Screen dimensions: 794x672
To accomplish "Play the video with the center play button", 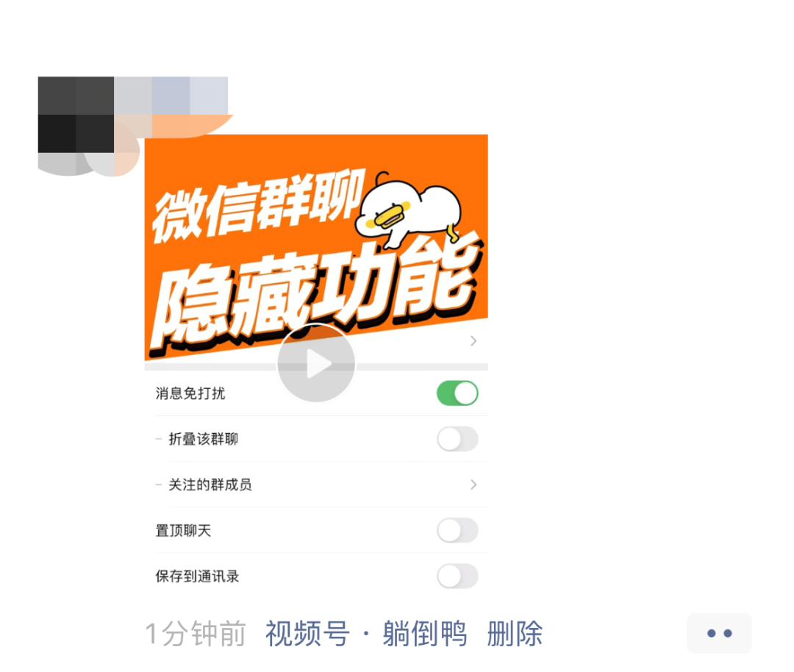I will click(x=316, y=363).
